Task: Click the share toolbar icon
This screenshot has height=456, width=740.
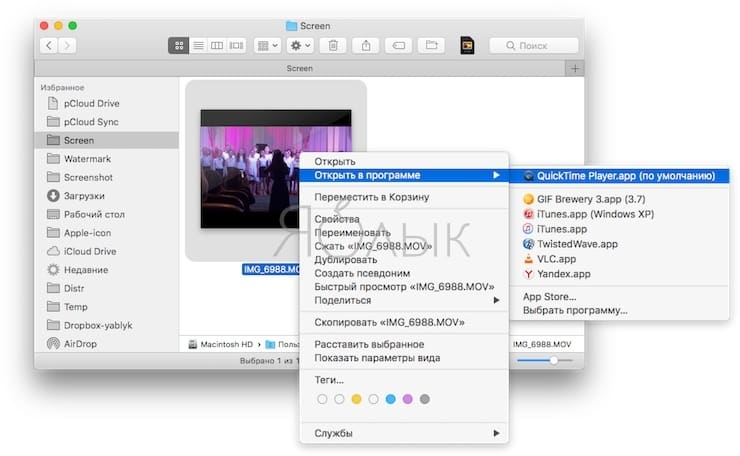Action: 366,45
